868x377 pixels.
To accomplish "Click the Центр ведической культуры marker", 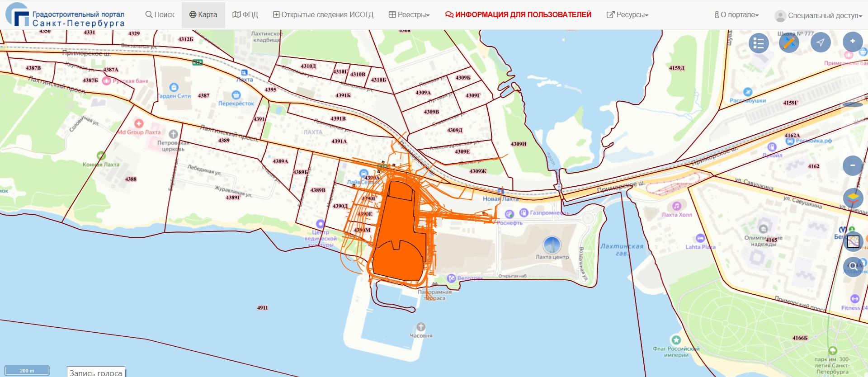I will [321, 224].
